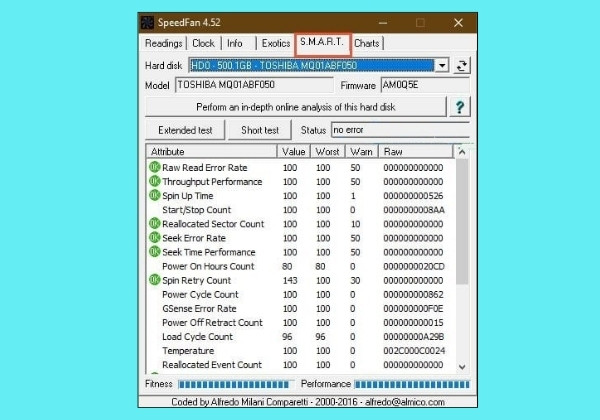
Task: Sort by the Value column header
Action: coord(293,151)
